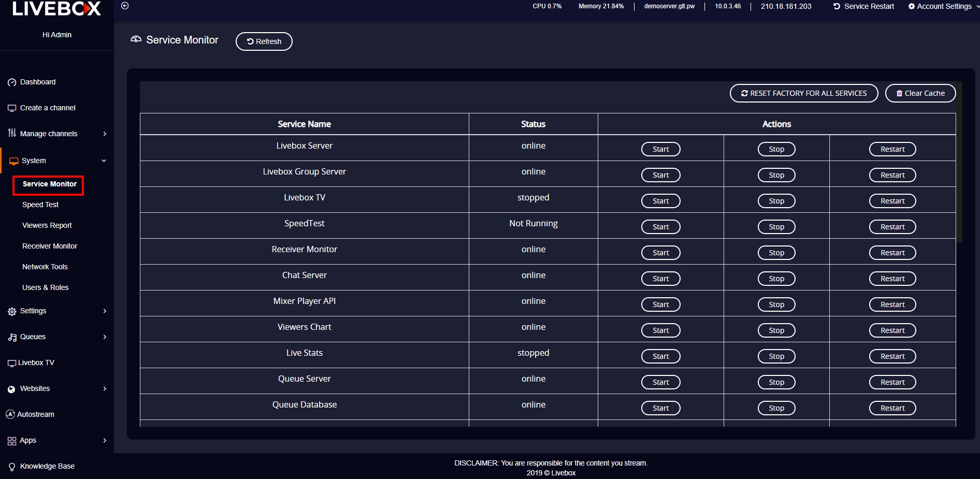980x479 pixels.
Task: Stop the Live Stats service
Action: pyautogui.click(x=776, y=356)
